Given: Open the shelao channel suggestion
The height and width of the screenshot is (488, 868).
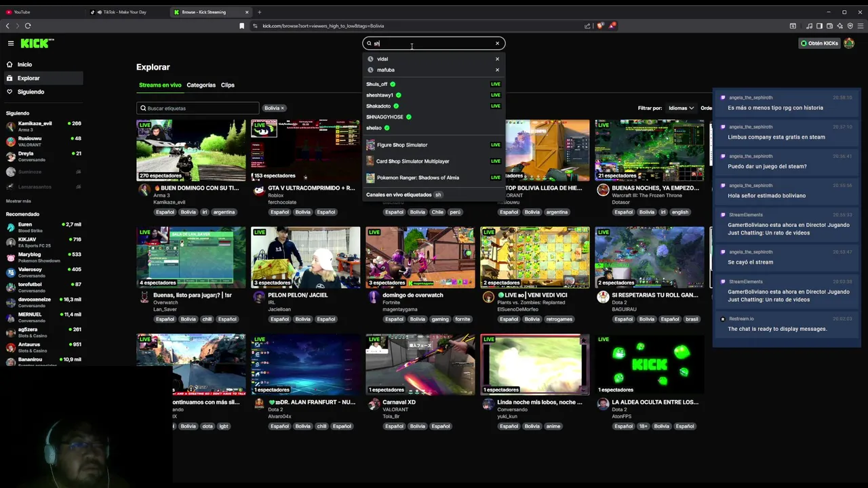Looking at the screenshot, I should point(433,127).
